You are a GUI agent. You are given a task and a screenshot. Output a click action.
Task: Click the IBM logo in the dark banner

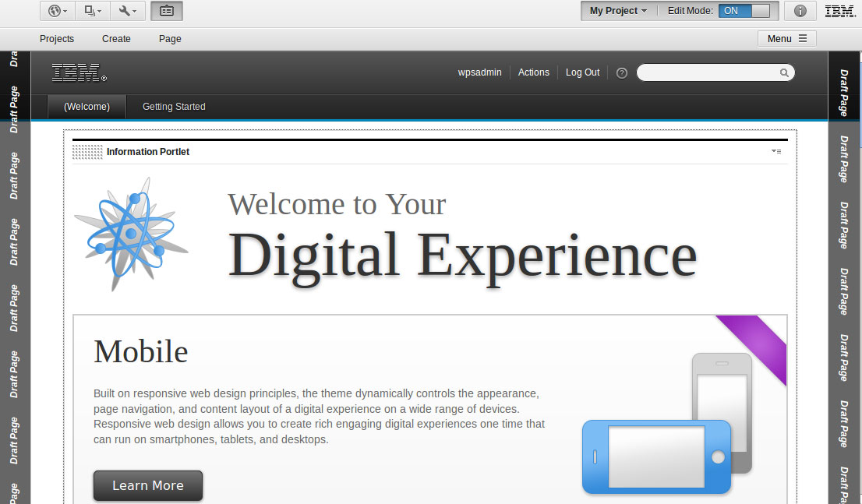point(76,72)
